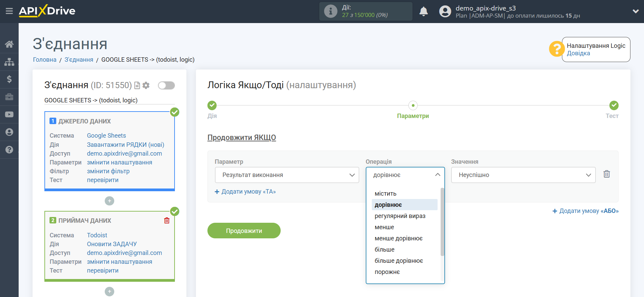This screenshot has width=644, height=297.
Task: Click receiver demo.apixdrive@gmail.com access link
Action: pos(124,253)
